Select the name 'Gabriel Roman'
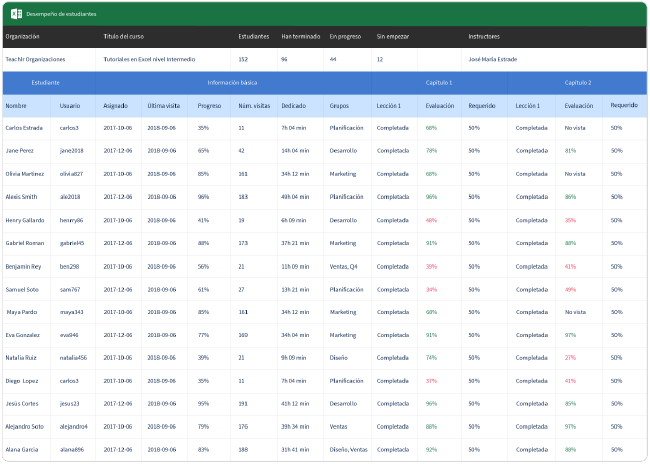This screenshot has height=464, width=650. click(24, 243)
